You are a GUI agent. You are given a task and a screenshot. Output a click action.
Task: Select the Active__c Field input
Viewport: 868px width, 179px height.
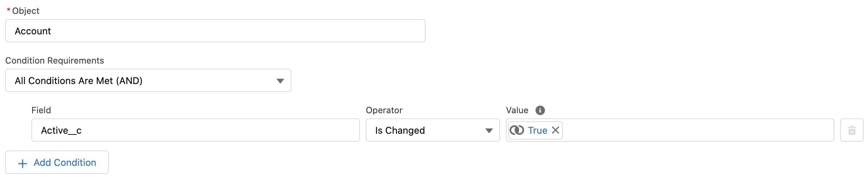(196, 130)
